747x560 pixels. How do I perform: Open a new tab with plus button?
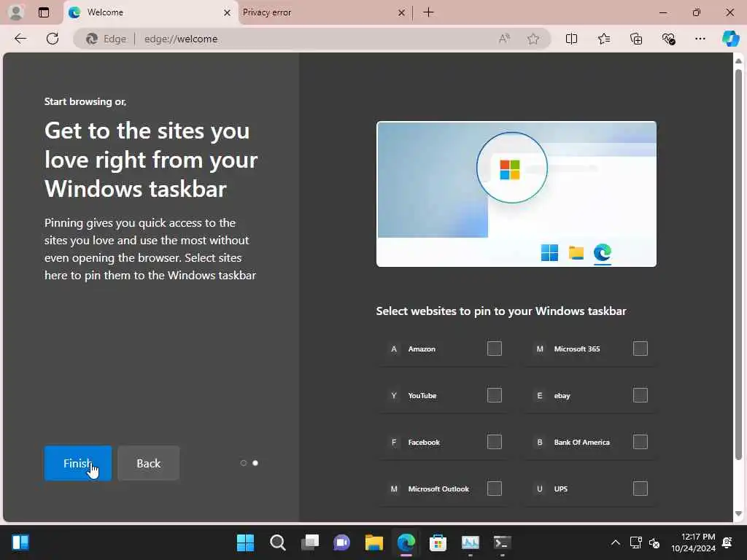(428, 12)
